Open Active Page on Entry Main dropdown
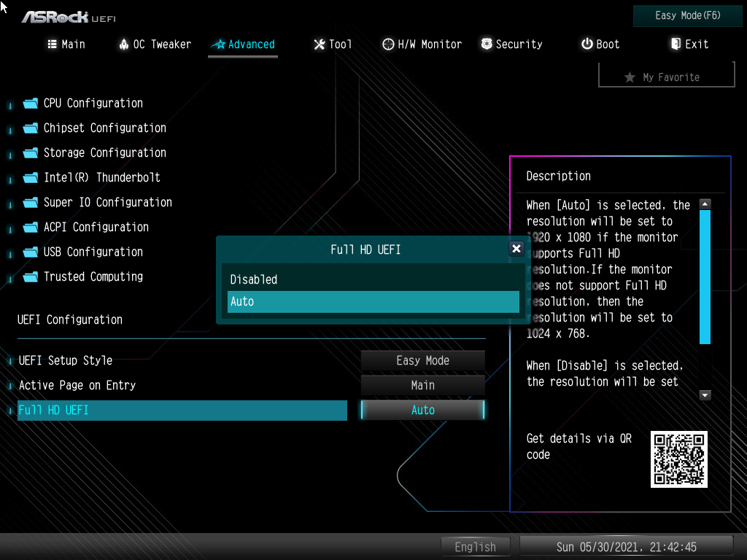The width and height of the screenshot is (747, 560). click(x=422, y=385)
